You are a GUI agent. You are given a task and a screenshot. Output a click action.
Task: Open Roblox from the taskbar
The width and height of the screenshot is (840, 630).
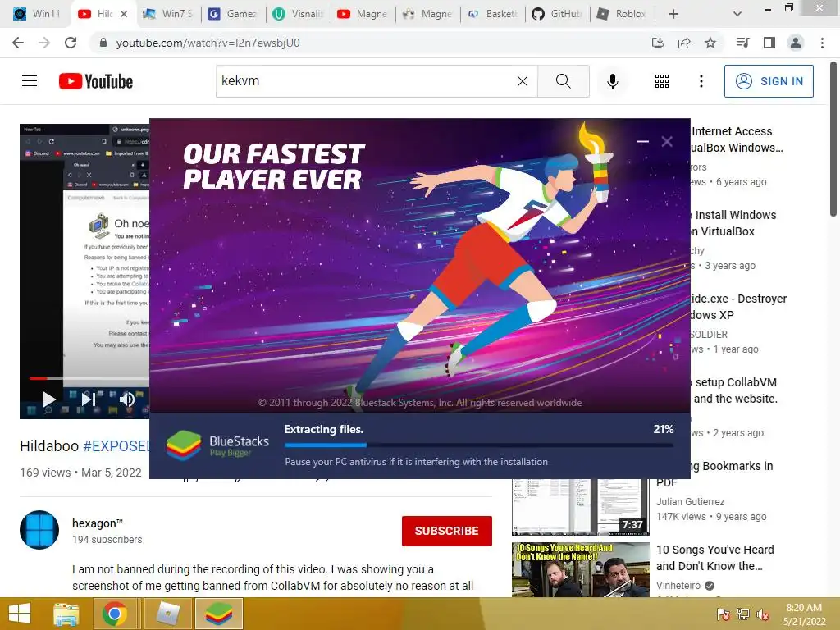[x=169, y=614]
